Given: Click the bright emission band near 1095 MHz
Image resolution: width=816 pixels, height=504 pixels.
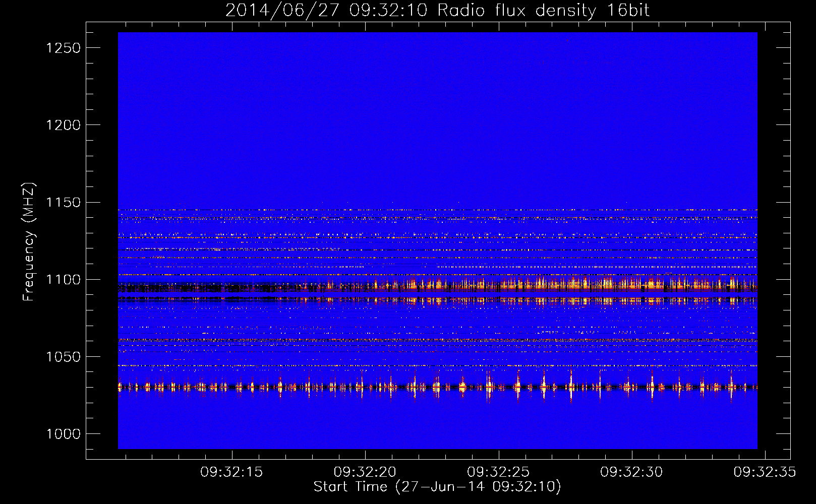Looking at the screenshot, I should (438, 285).
